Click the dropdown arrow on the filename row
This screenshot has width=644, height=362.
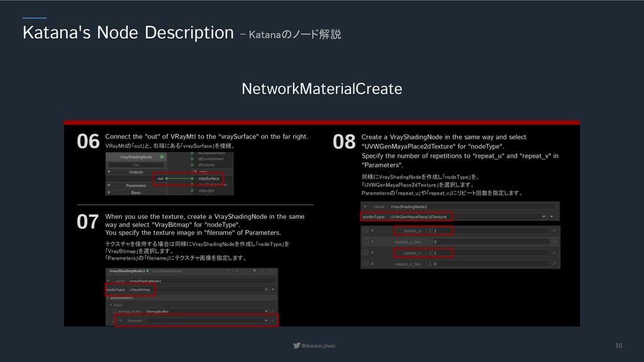[x=266, y=321]
